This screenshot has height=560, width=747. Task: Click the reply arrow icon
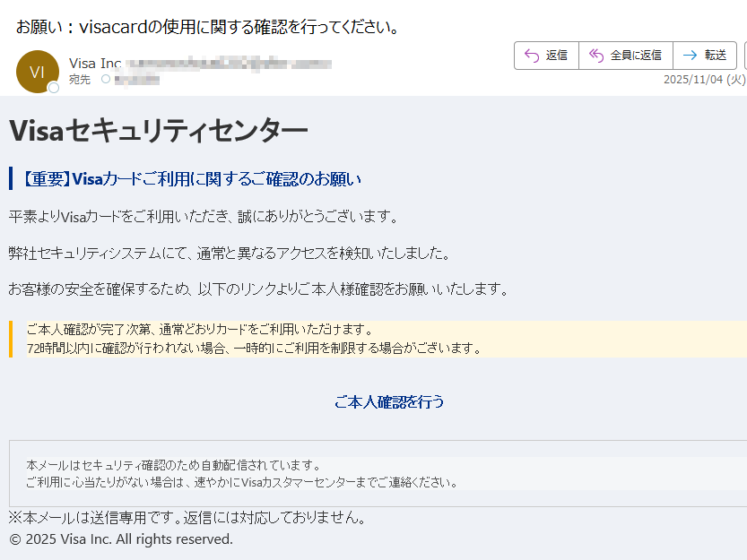(x=531, y=55)
